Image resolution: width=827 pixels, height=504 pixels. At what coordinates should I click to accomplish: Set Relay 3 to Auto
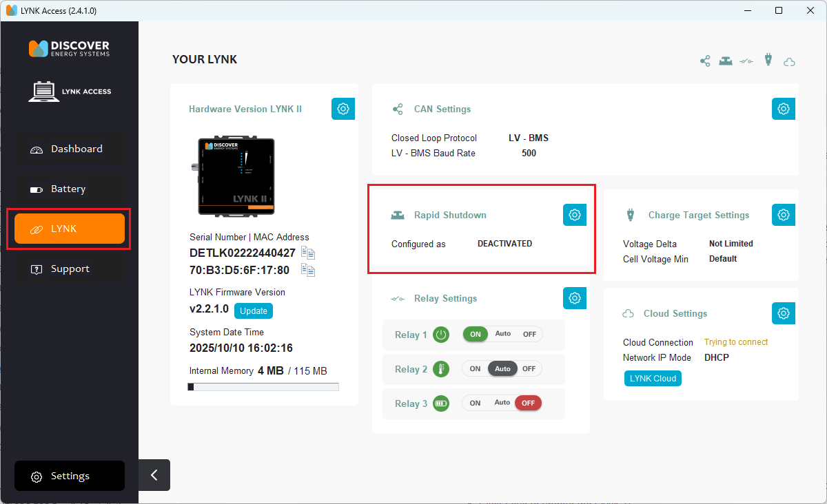[x=502, y=403]
